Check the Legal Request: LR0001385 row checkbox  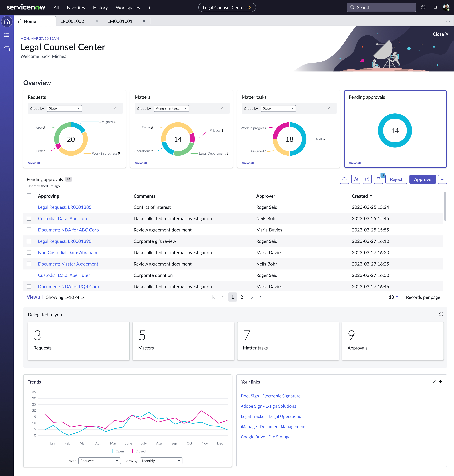click(x=29, y=207)
